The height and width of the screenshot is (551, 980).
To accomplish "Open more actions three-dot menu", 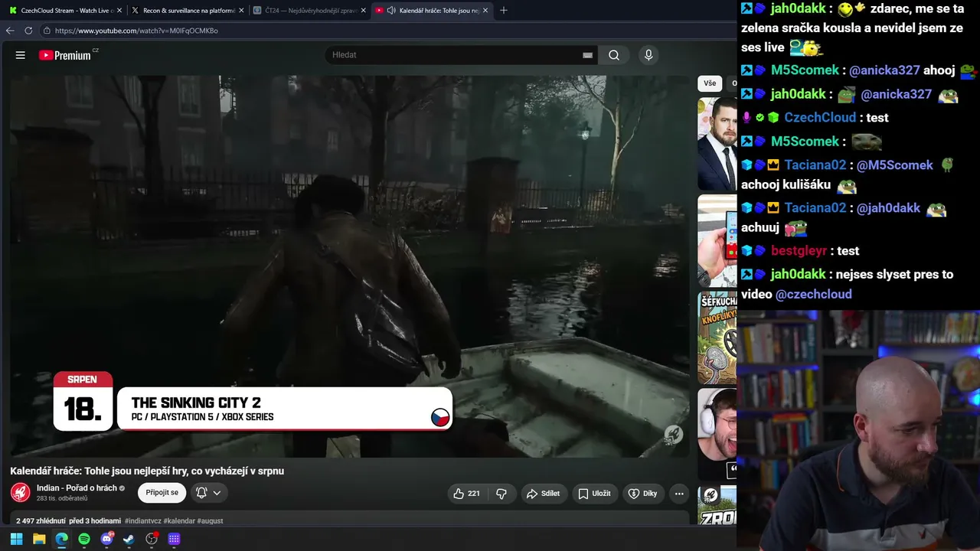I will pyautogui.click(x=679, y=494).
